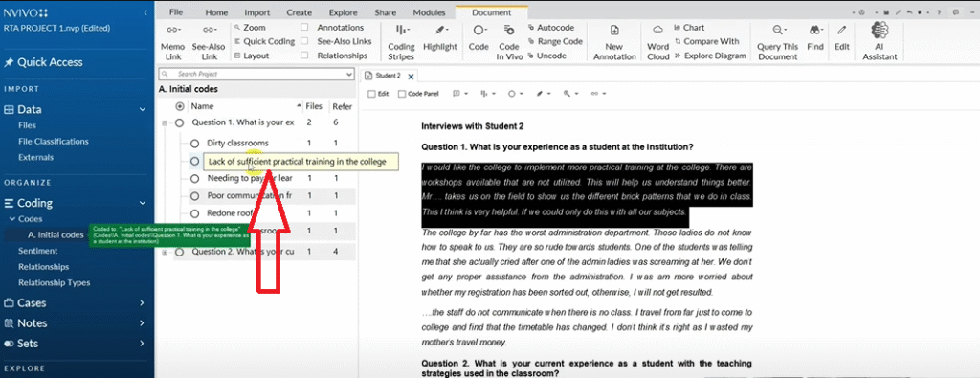Screen dimensions: 980x378
Task: Switch to the Import ribbon tab
Action: coord(257,12)
